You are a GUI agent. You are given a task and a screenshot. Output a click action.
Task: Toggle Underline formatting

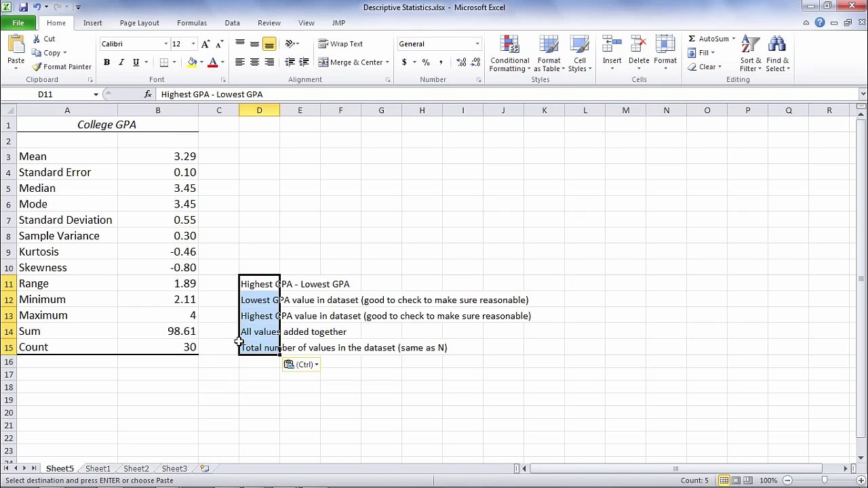click(136, 62)
